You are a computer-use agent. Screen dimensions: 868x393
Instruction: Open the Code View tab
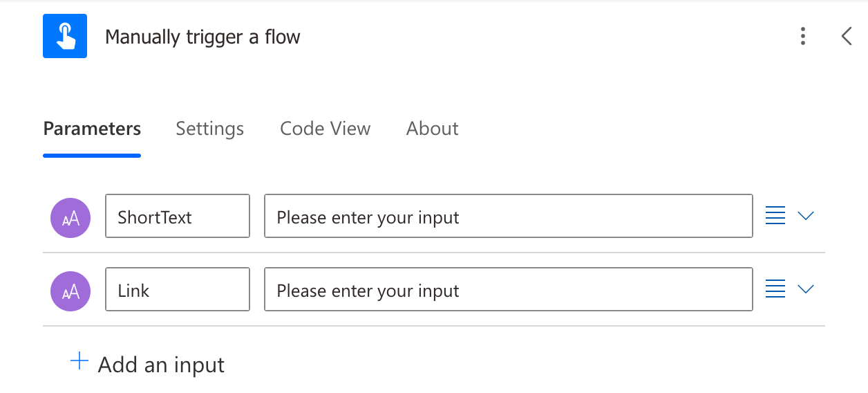click(325, 129)
